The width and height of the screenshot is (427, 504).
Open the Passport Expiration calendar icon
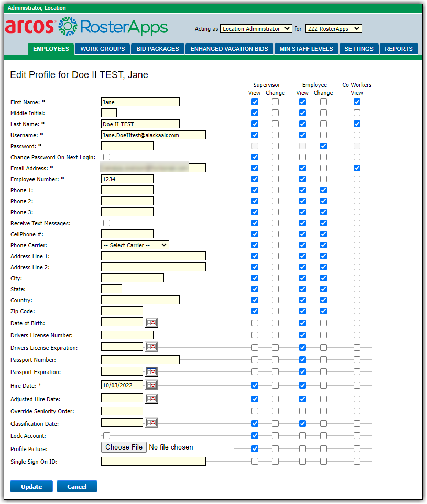[151, 371]
